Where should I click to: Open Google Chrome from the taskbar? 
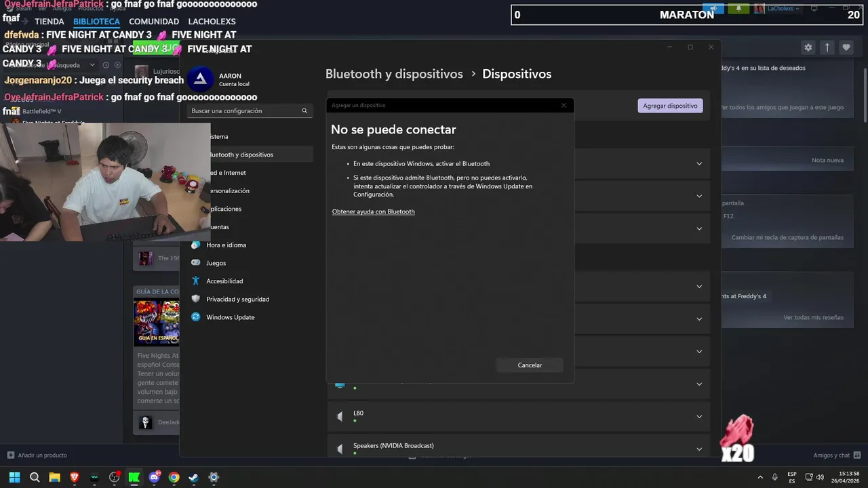(x=174, y=477)
